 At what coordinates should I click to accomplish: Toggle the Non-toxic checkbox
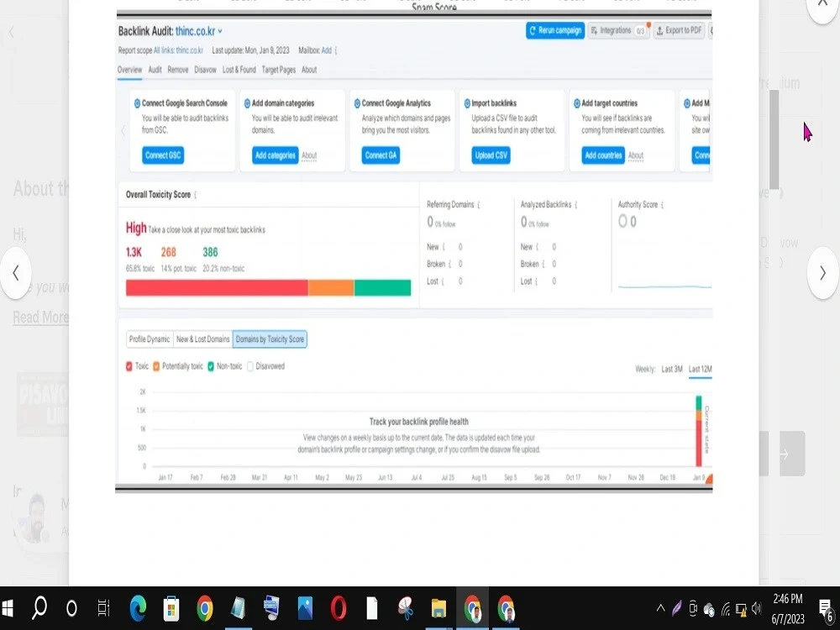tap(211, 366)
